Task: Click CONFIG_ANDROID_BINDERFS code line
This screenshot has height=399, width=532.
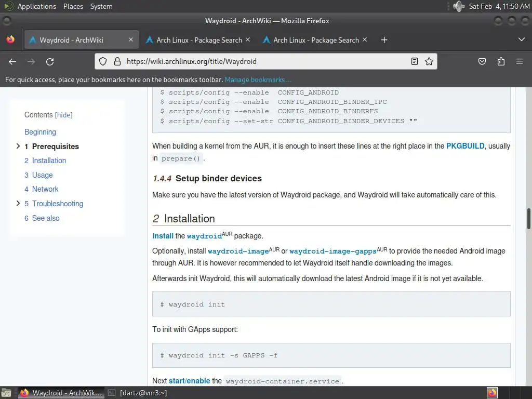Action: pos(269,111)
